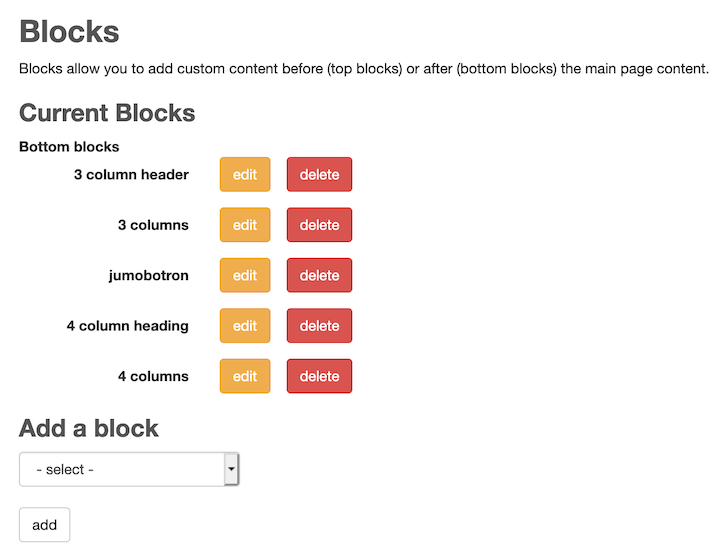Edit the 4 column heading block
Viewport: 723px width, 558px height.
(245, 326)
